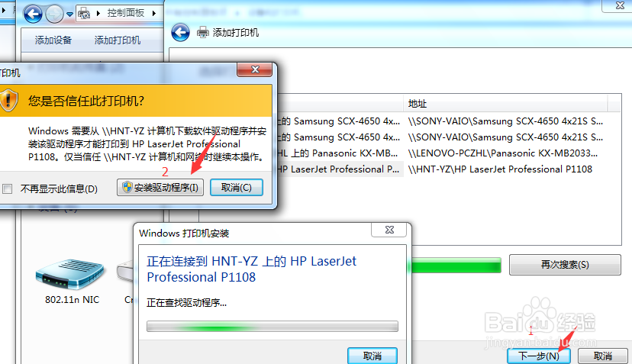
Task: Click the 802.11n NIC label
Action: [x=73, y=299]
